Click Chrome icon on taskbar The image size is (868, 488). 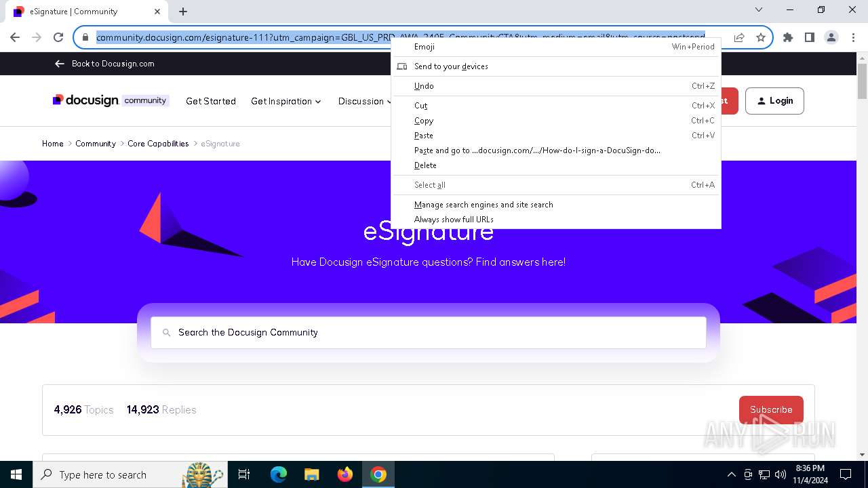point(378,474)
